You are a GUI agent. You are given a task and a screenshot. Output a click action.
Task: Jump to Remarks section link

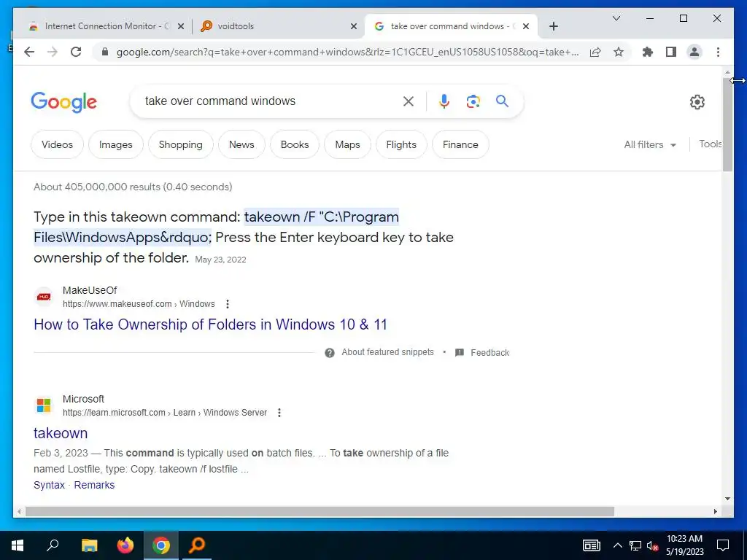click(x=94, y=485)
